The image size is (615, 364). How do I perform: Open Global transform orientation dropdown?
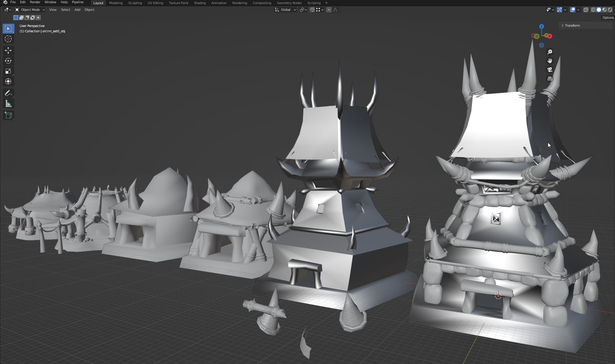[x=285, y=10]
